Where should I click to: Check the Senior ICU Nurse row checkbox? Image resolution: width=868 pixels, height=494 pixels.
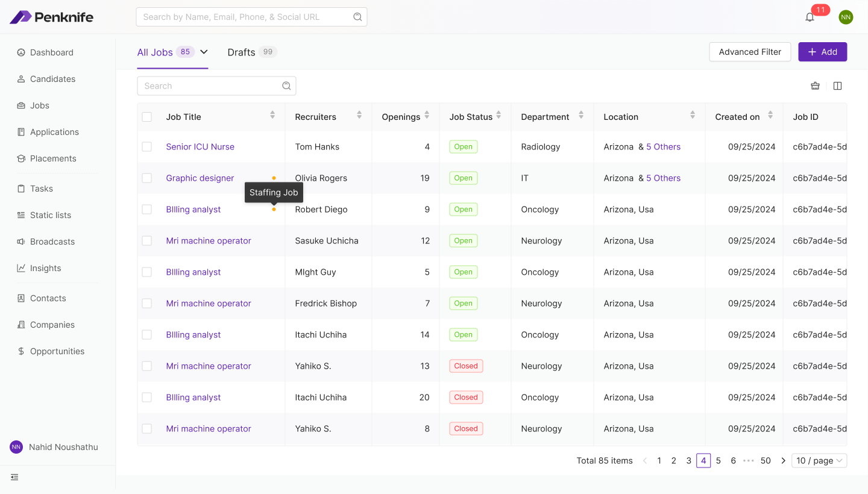point(147,146)
